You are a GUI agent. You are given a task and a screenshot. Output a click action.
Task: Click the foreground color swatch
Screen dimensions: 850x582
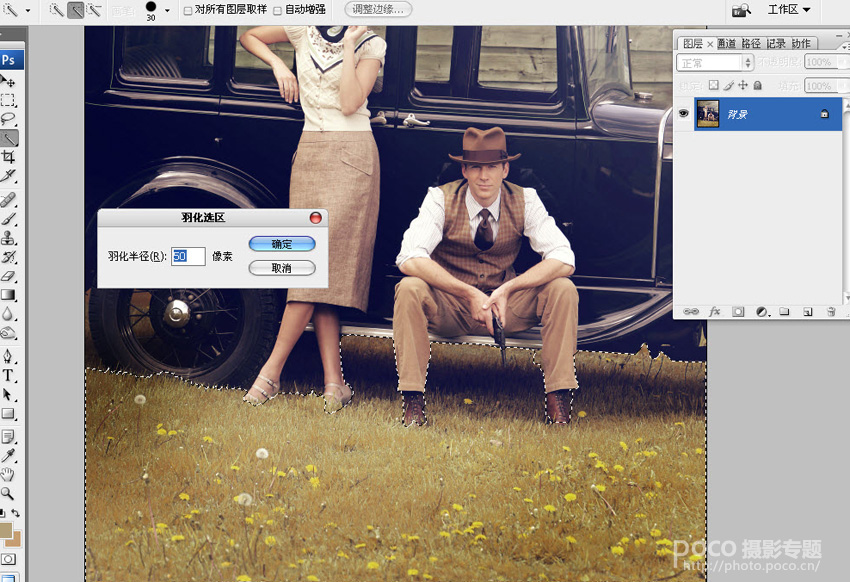6,529
